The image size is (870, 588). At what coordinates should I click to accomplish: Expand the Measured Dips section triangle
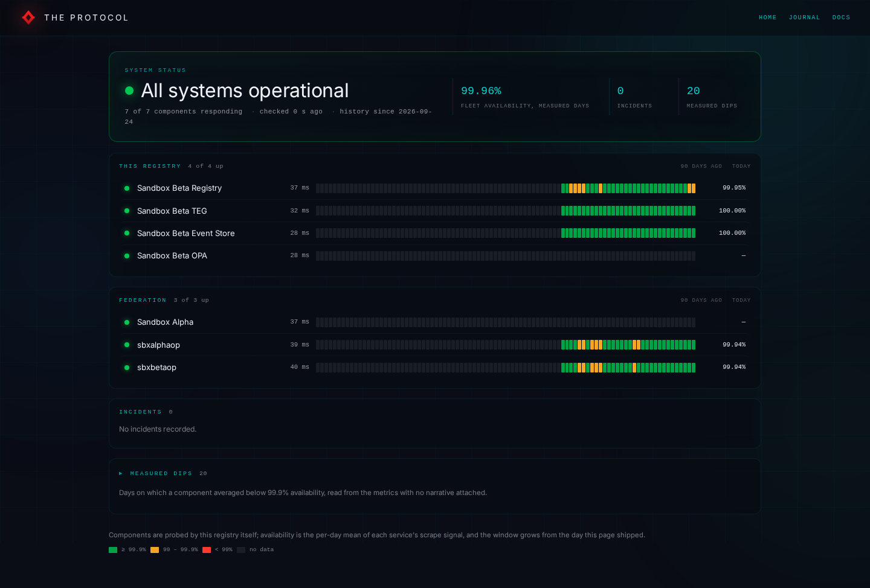[121, 473]
